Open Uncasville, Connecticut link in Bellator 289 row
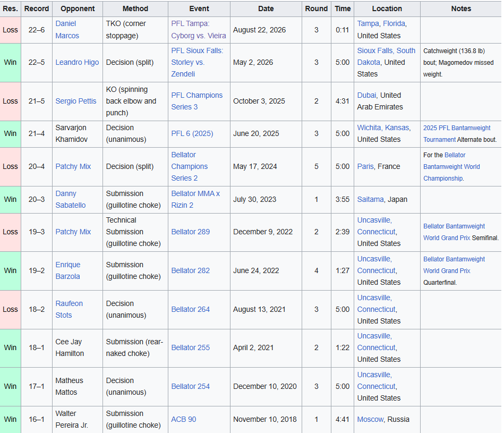 click(x=377, y=226)
